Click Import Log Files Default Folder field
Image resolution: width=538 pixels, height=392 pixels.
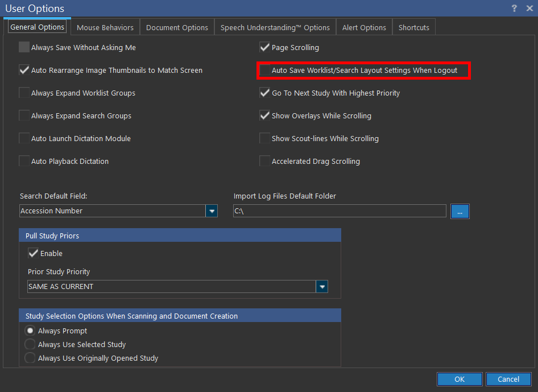[x=340, y=211]
